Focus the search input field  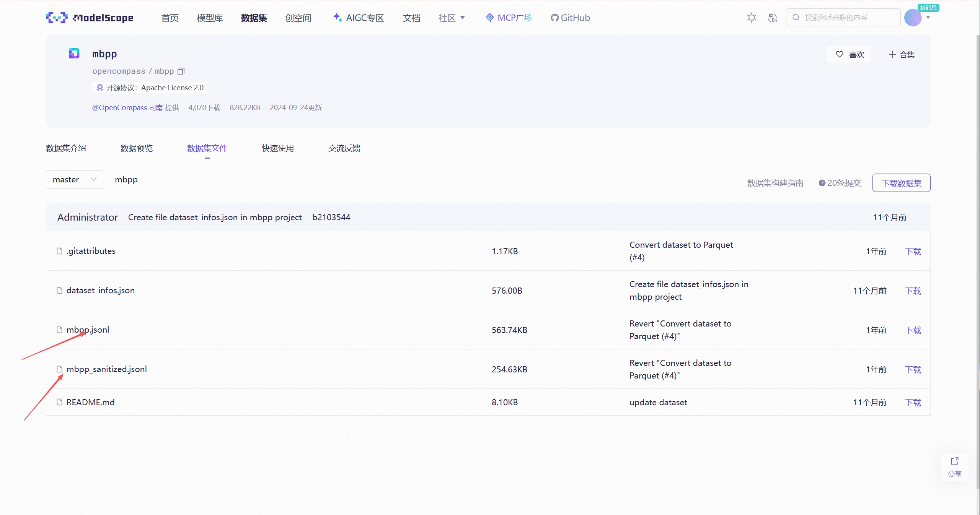pos(843,18)
